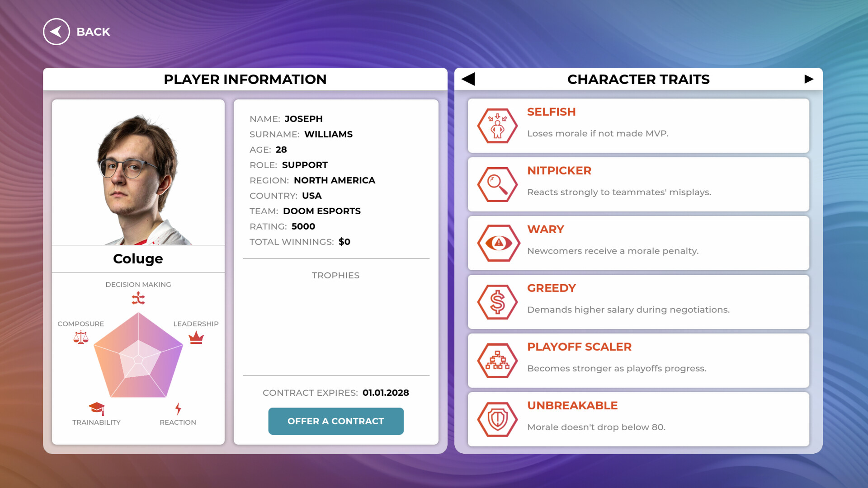Viewport: 868px width, 488px height.
Task: Click the Decision Making icon above the radar chart
Action: coord(138,298)
